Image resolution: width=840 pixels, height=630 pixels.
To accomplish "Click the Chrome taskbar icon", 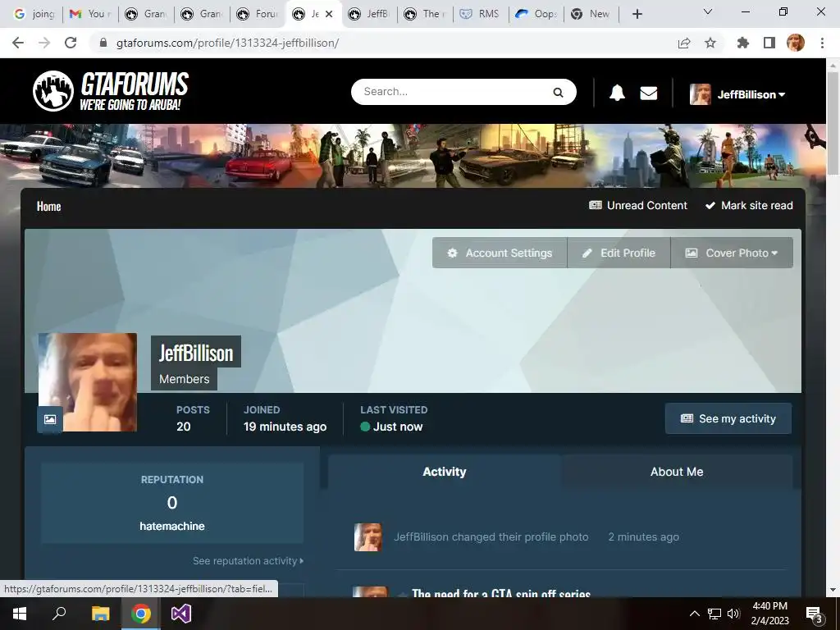I will (141, 614).
